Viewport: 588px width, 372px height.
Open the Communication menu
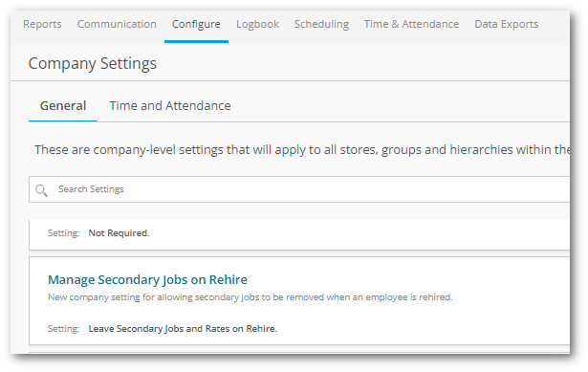pyautogui.click(x=117, y=24)
